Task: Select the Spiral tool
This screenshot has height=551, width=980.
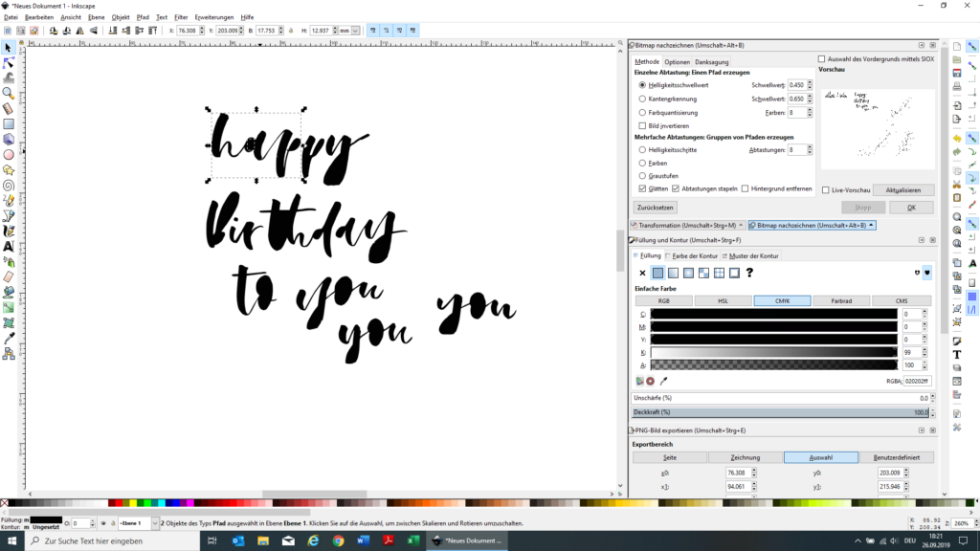Action: coord(9,185)
